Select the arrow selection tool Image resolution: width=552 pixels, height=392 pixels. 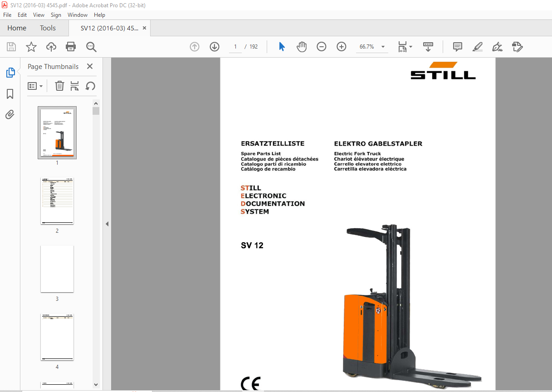[x=282, y=47]
